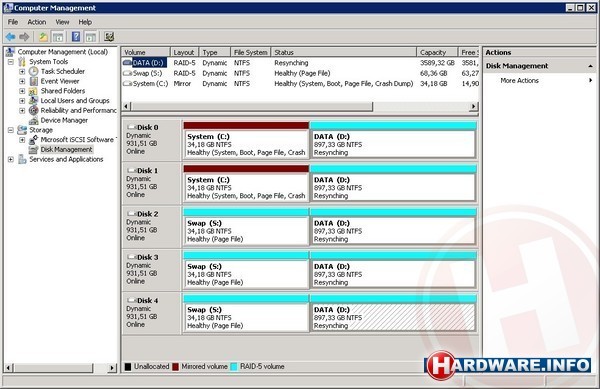This screenshot has width=600, height=389.
Task: Sort by the Volume column header
Action: click(x=146, y=52)
